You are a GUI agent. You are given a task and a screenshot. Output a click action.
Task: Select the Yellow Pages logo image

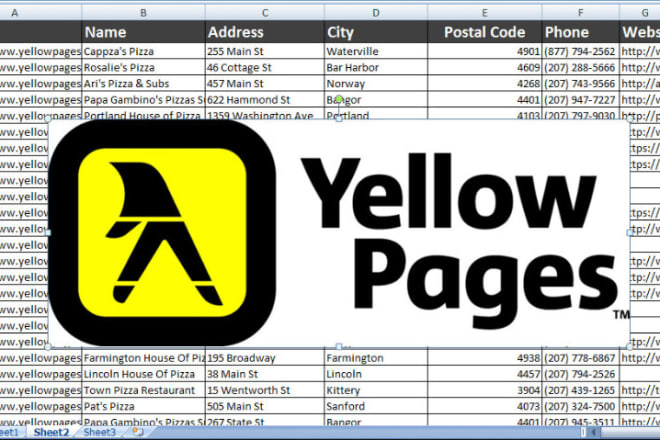click(x=339, y=233)
